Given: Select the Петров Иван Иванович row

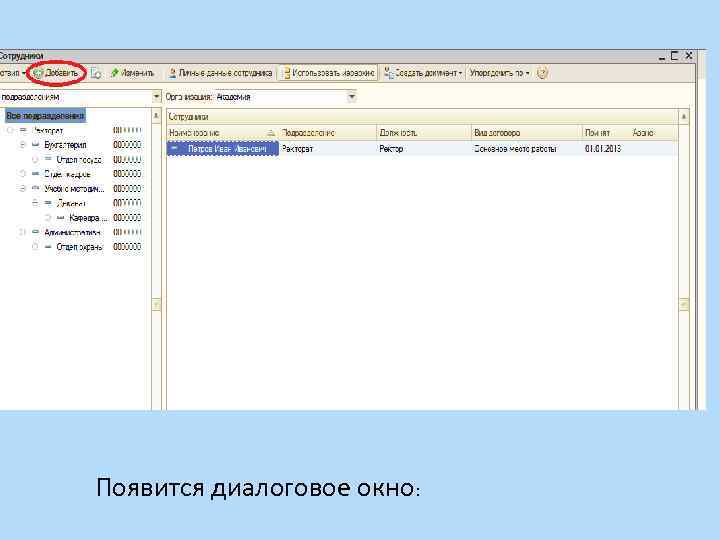Looking at the screenshot, I should tap(422, 149).
